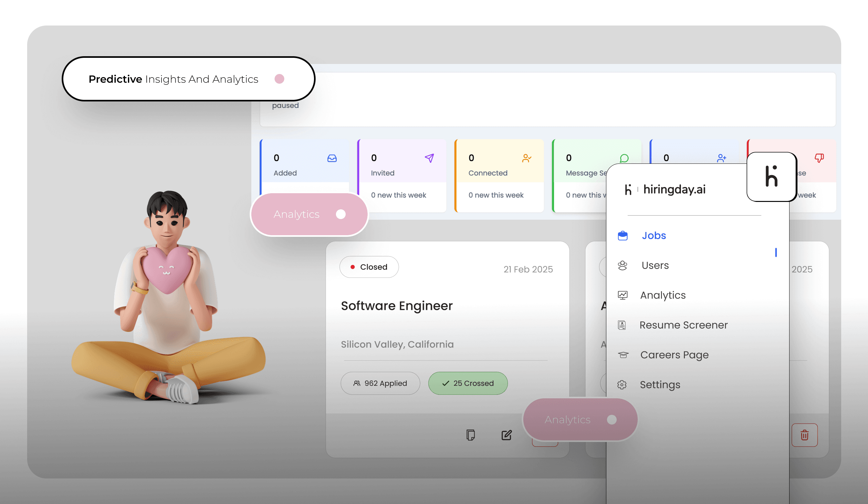
Task: Open Users in the sidebar menu
Action: point(655,265)
